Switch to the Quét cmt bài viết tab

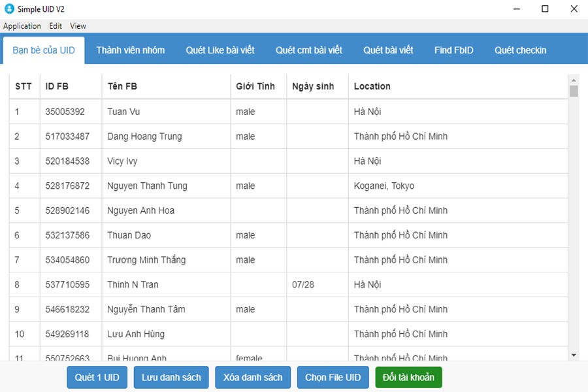click(x=308, y=50)
